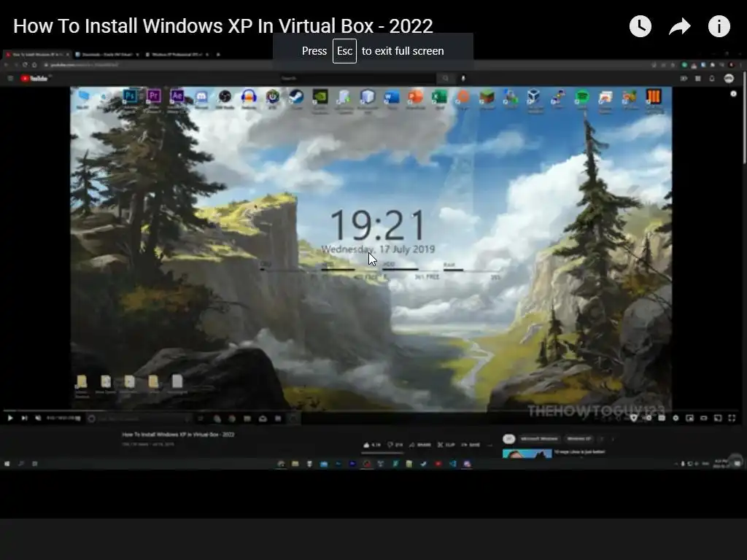Switch to How To Install Windows XP browser tab

point(36,54)
